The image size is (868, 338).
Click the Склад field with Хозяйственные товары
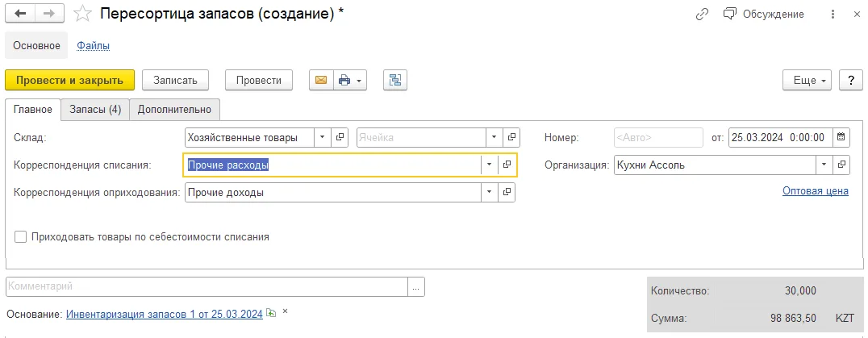coord(249,138)
